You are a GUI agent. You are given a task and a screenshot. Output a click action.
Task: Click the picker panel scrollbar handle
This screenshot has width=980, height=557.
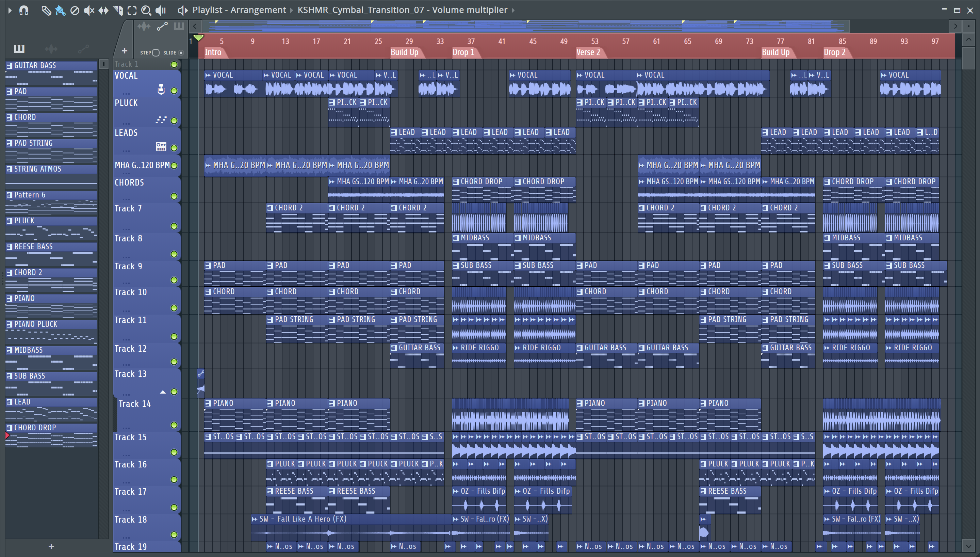103,64
